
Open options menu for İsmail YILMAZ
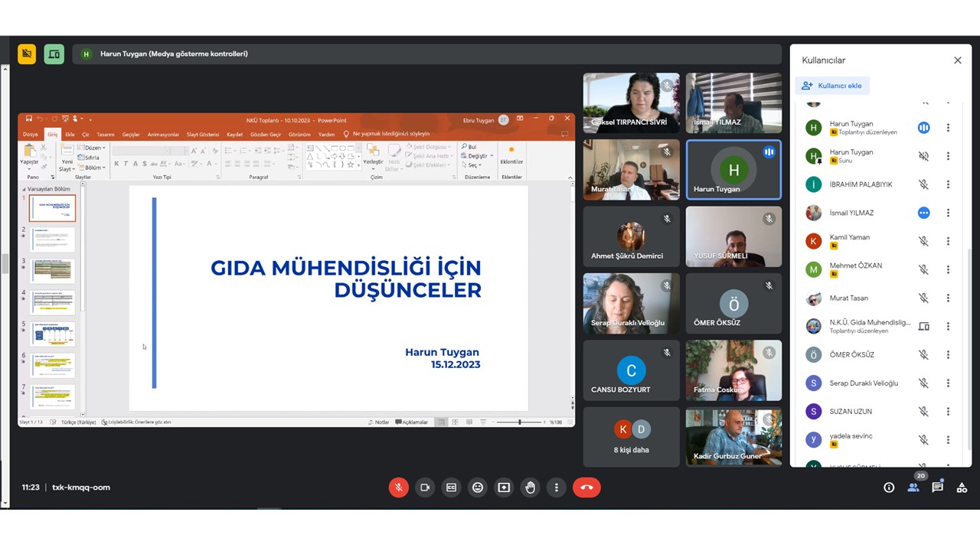[x=948, y=213]
